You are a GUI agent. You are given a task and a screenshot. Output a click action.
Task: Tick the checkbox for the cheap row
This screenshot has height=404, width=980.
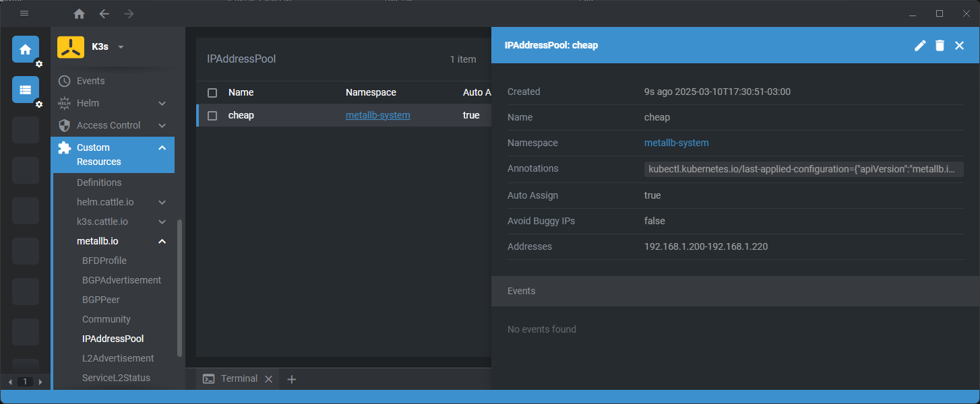(x=212, y=116)
